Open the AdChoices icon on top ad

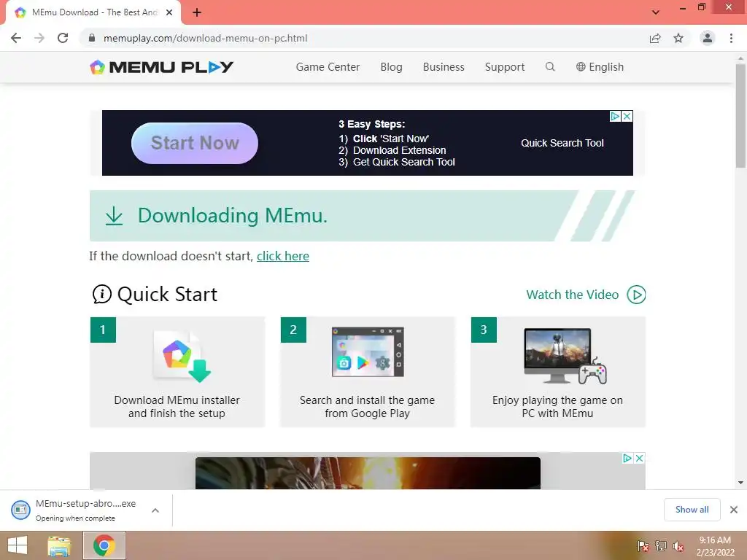coord(616,116)
